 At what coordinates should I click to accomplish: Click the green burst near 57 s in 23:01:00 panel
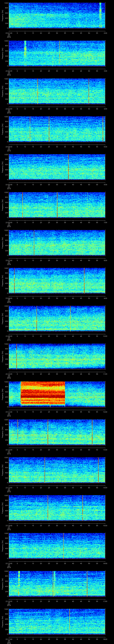click(100, 15)
